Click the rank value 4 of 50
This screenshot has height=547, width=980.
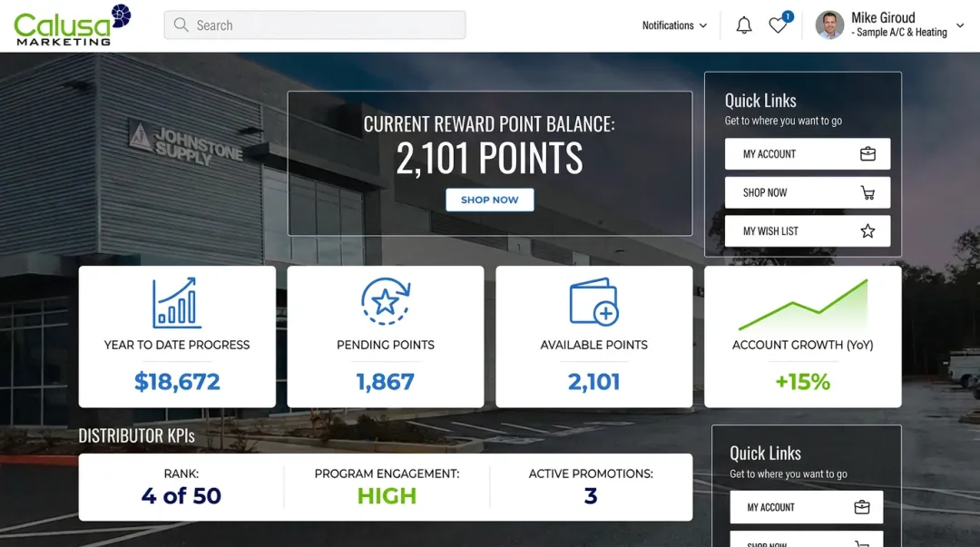181,495
